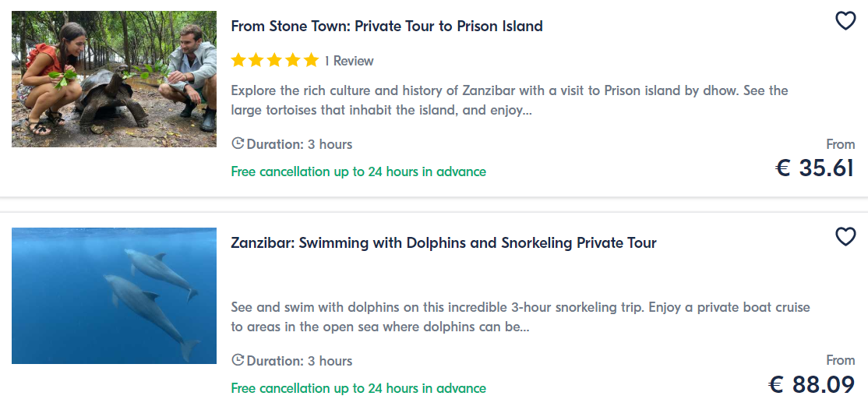
Task: Select the € 35.61 price
Action: pyautogui.click(x=815, y=168)
